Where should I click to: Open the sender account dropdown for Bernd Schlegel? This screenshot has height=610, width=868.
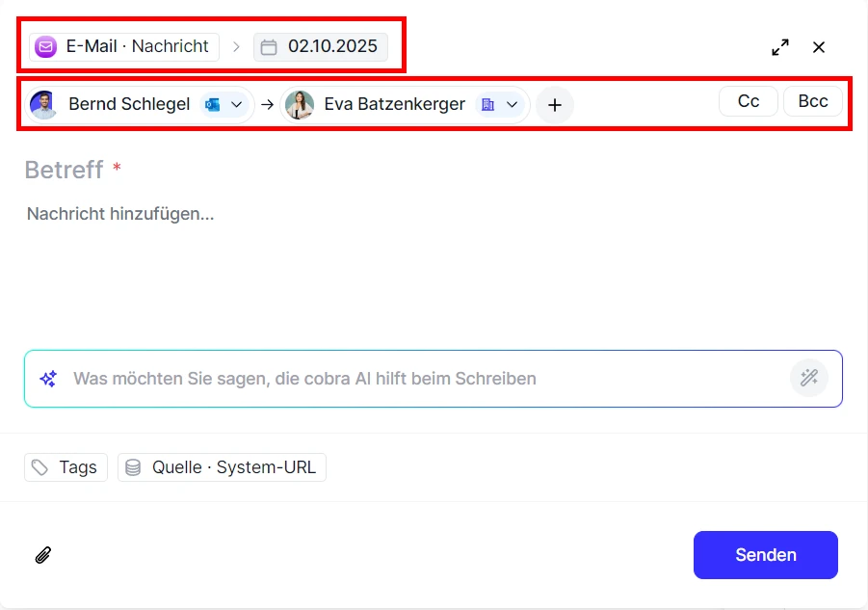235,104
